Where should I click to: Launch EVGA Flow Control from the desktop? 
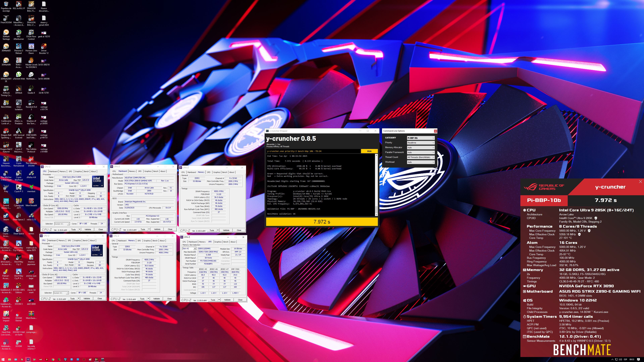pyautogui.click(x=31, y=35)
